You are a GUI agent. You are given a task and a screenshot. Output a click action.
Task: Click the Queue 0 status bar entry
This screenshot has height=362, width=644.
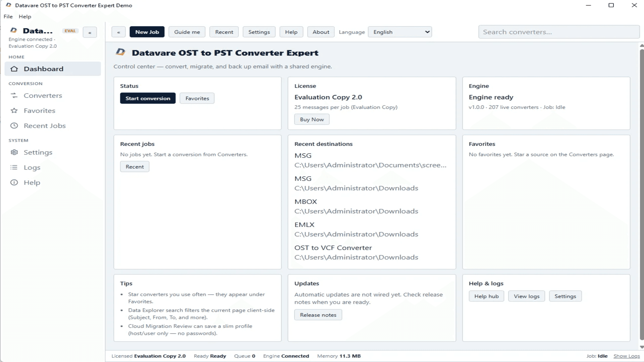[245, 356]
